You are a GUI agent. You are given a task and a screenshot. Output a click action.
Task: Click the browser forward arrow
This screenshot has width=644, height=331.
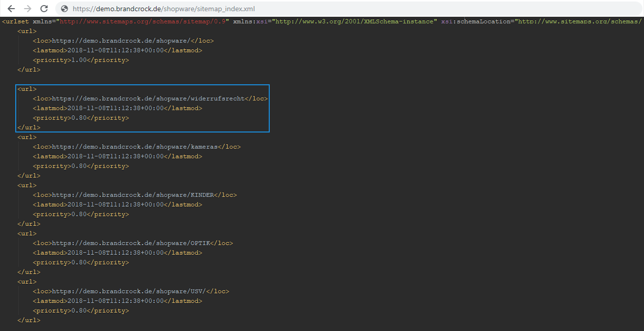pos(27,9)
